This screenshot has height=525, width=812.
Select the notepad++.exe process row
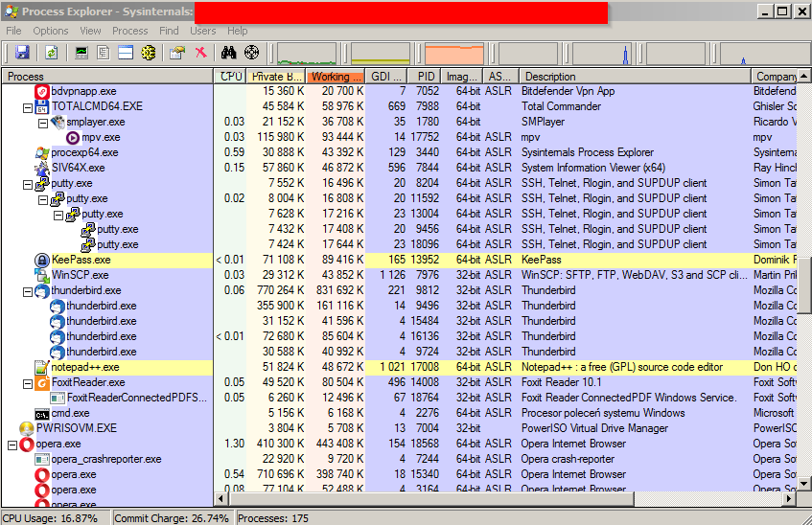(x=399, y=368)
